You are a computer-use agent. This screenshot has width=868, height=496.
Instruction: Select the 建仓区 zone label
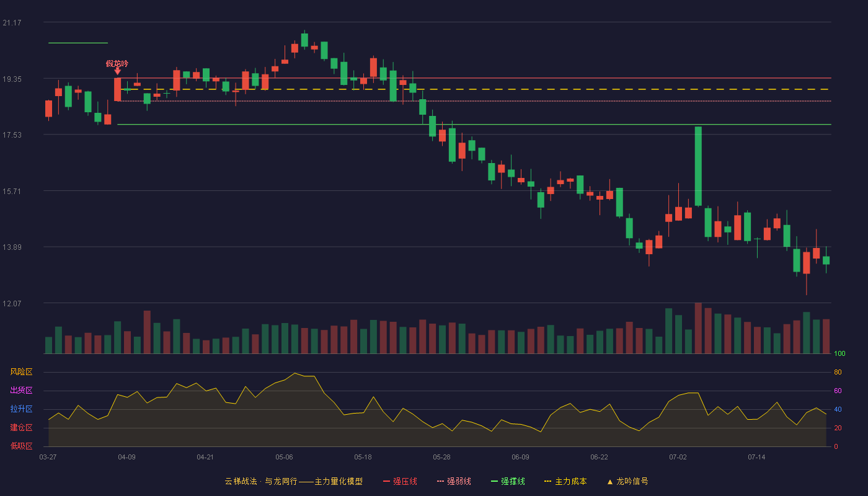pos(21,428)
